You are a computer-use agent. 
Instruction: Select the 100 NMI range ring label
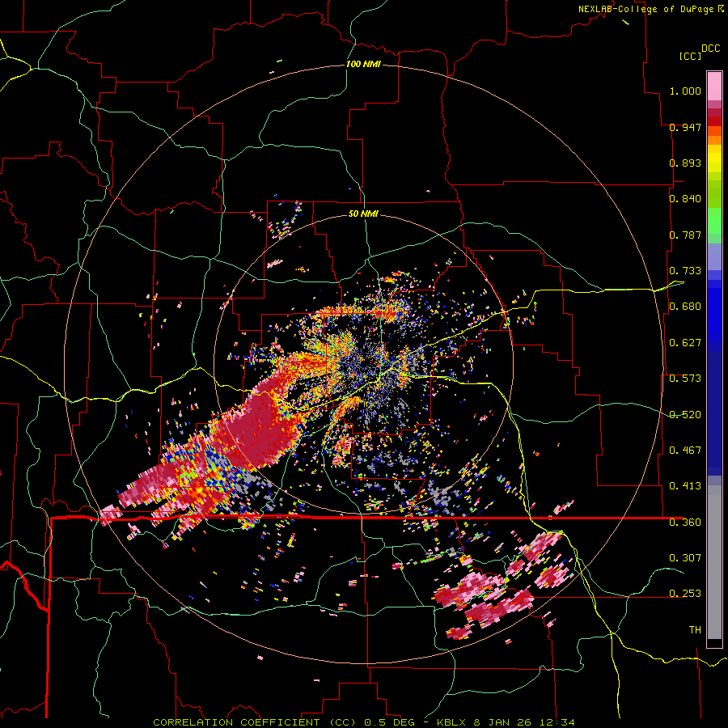pos(363,64)
